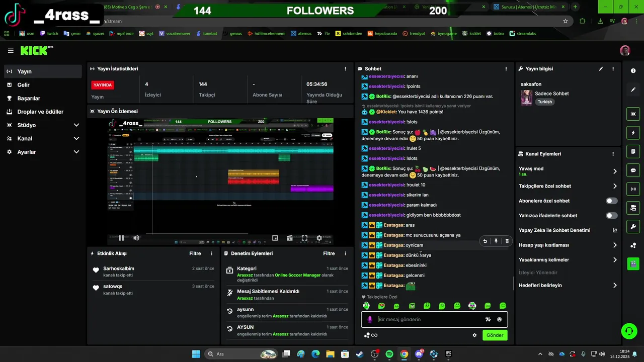Click the lightning icon in right sidebar

pos(633,133)
